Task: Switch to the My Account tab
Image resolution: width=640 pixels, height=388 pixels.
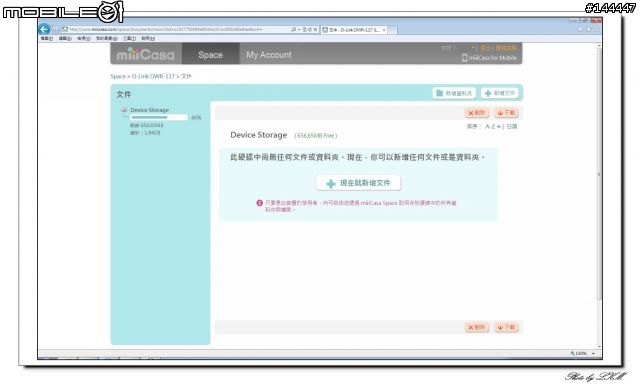Action: 269,54
